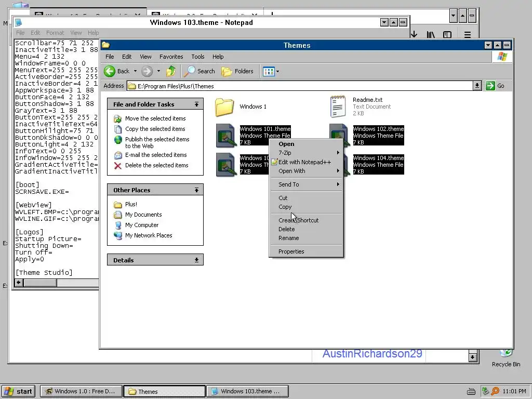Expand the 7-Zip submenu in context menu
This screenshot has height=399, width=532.
click(338, 153)
